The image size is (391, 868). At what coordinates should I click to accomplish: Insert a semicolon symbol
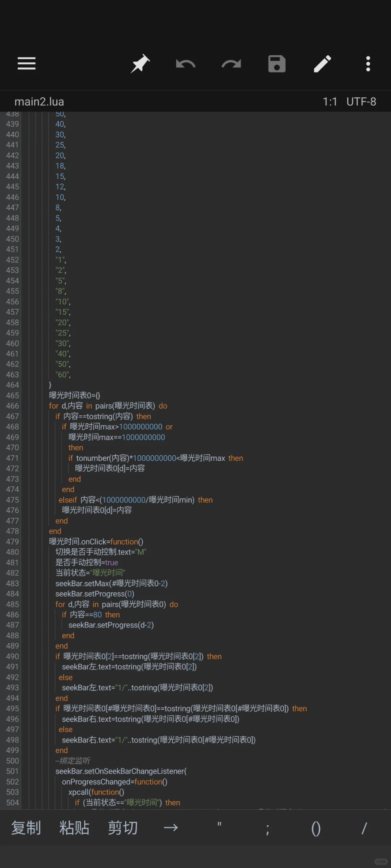click(268, 829)
